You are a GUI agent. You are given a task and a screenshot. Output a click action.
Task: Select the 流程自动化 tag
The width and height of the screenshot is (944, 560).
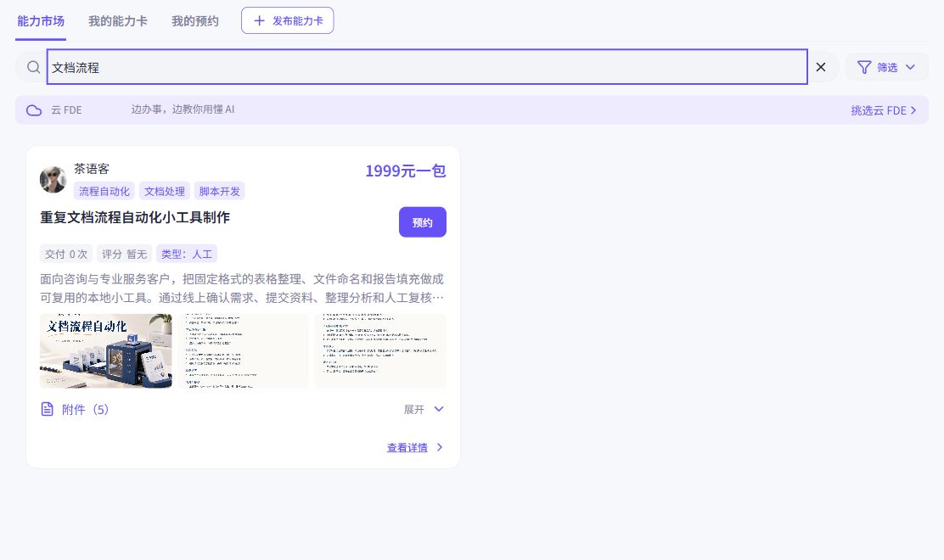click(104, 191)
